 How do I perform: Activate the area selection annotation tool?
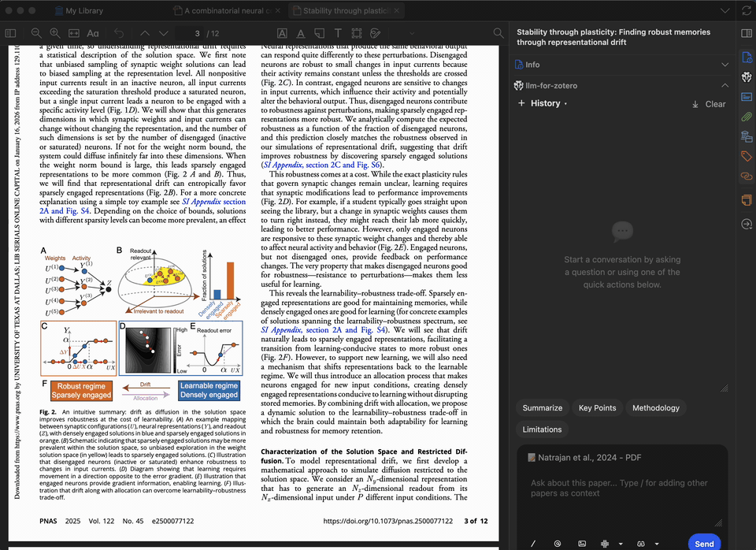357,33
